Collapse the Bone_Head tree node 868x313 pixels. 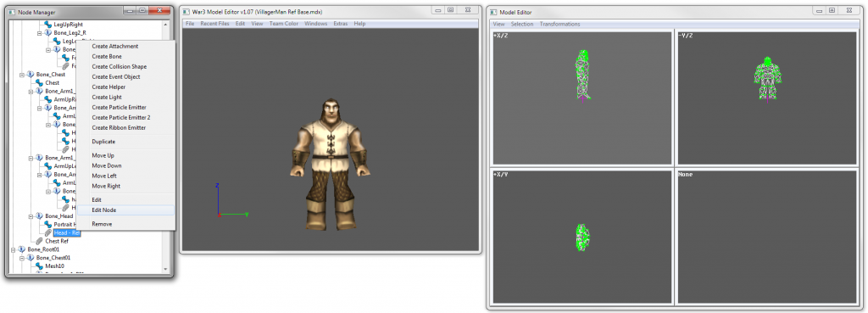coord(31,215)
